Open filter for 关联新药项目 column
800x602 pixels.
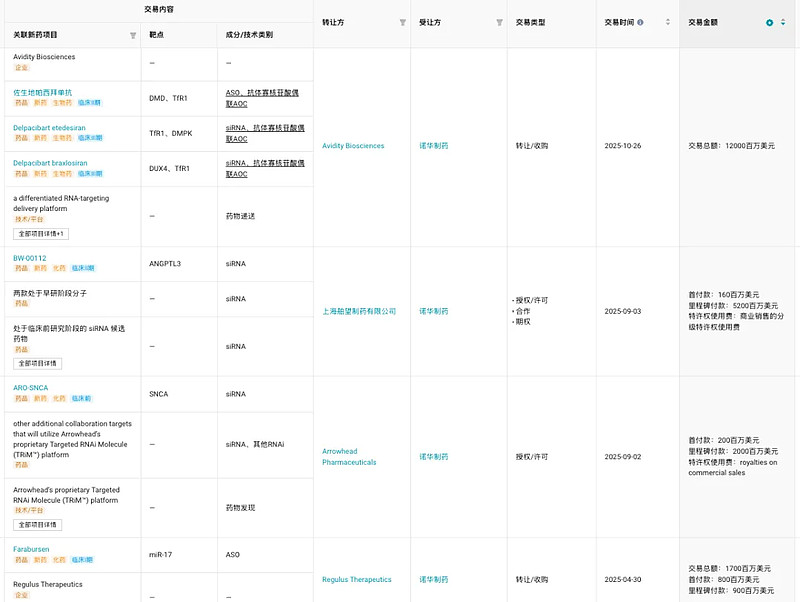133,35
